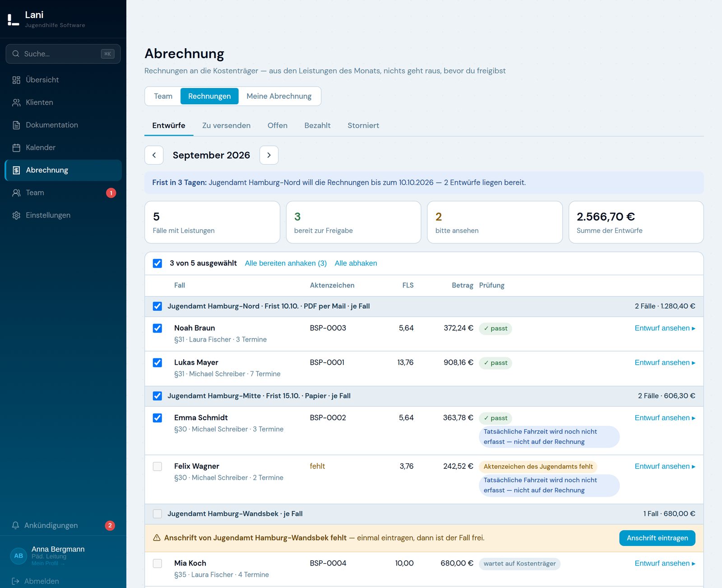Uncheck Lukas Mayer's row checkbox

(x=157, y=362)
